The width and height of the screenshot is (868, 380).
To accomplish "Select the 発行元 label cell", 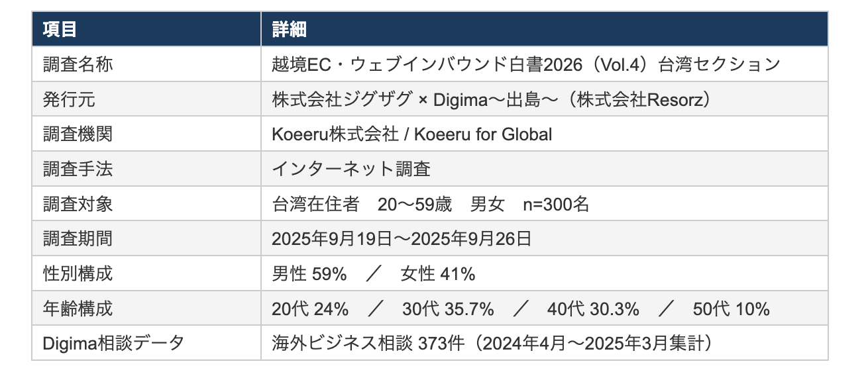I will pyautogui.click(x=69, y=99).
